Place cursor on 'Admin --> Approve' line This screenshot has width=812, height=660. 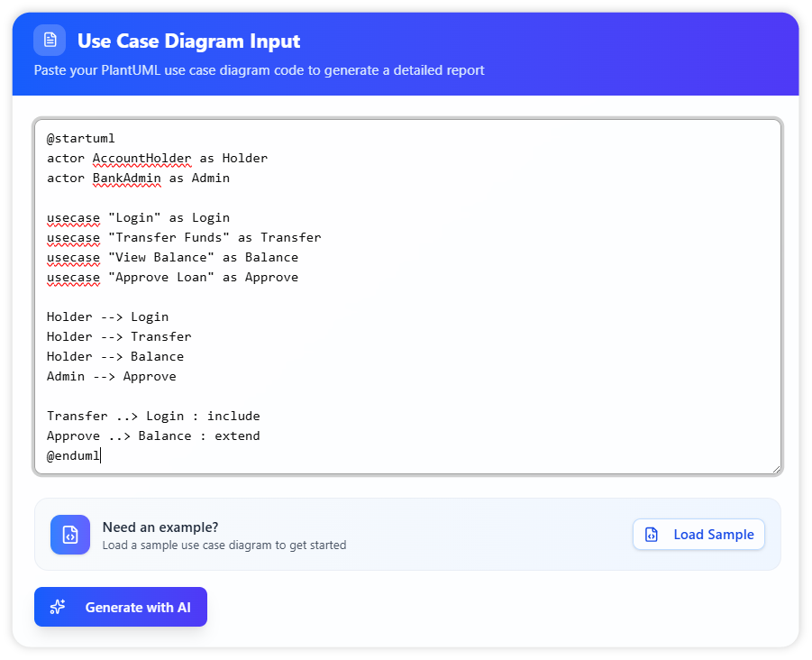pos(111,377)
